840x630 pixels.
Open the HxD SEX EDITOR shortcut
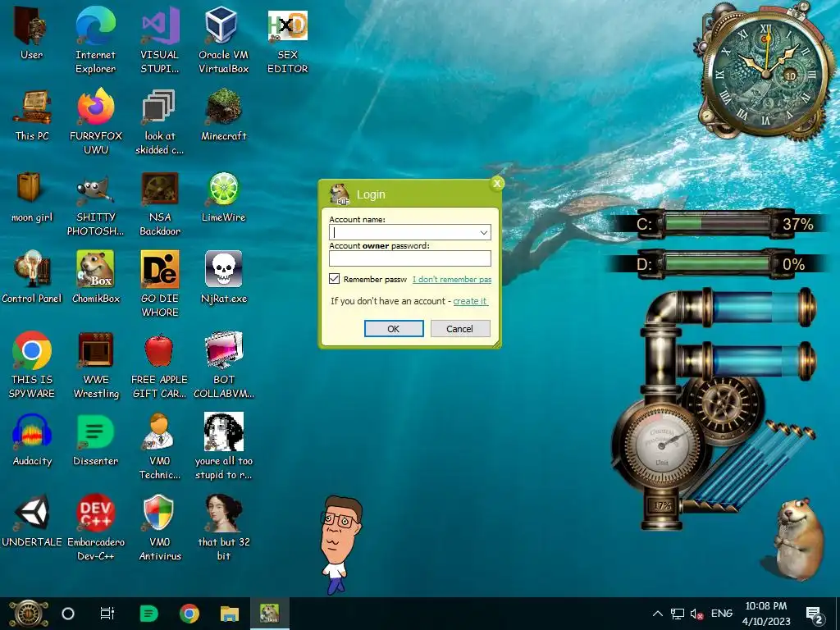[x=288, y=40]
